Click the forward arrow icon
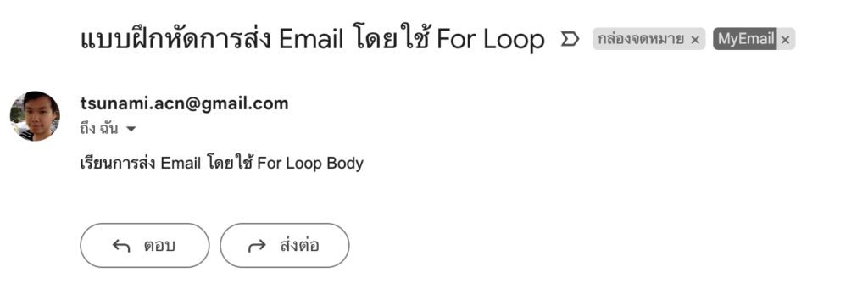 [x=258, y=246]
